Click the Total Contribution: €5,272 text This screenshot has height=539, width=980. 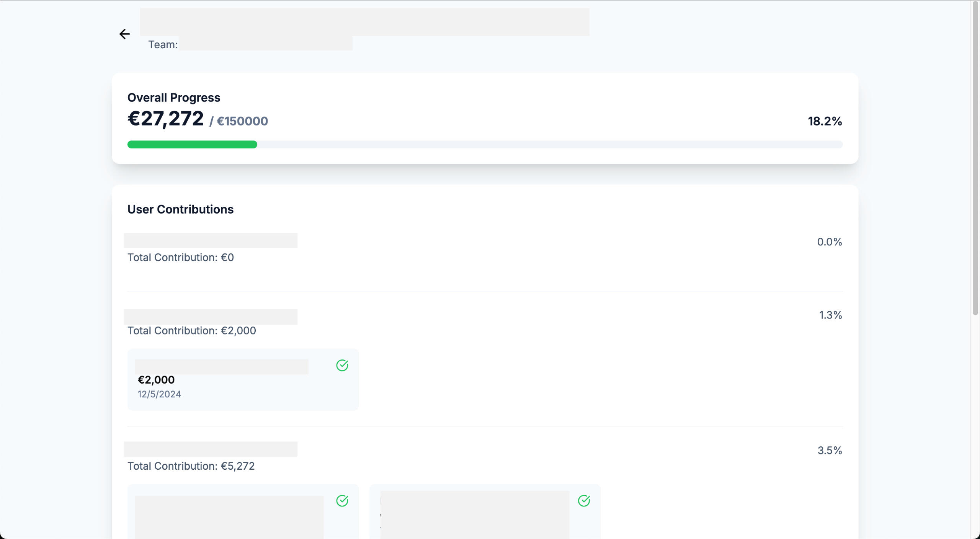191,466
